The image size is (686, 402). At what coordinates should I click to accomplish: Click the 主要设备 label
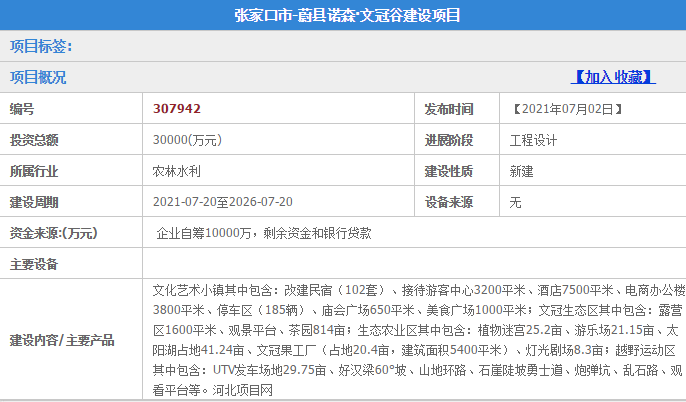point(34,264)
